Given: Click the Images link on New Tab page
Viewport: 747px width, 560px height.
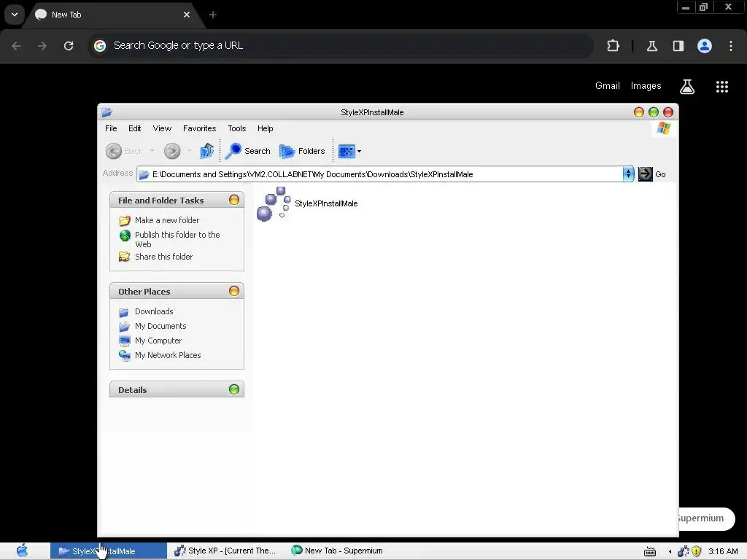Looking at the screenshot, I should 646,86.
